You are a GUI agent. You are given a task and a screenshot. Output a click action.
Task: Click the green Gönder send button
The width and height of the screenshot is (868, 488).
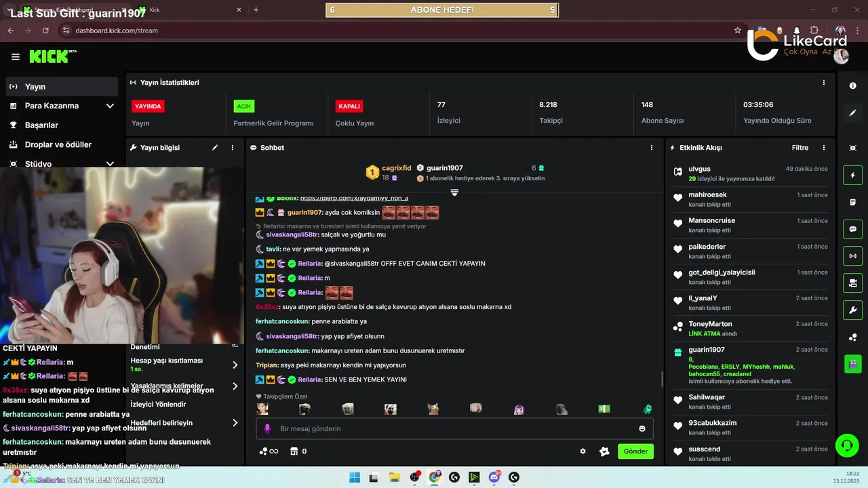point(635,451)
